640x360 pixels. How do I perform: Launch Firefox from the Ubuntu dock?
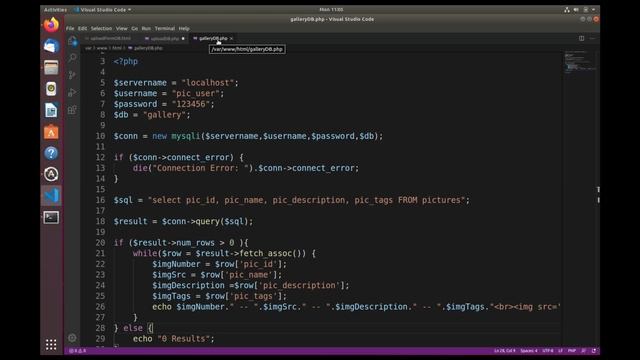coord(51,25)
